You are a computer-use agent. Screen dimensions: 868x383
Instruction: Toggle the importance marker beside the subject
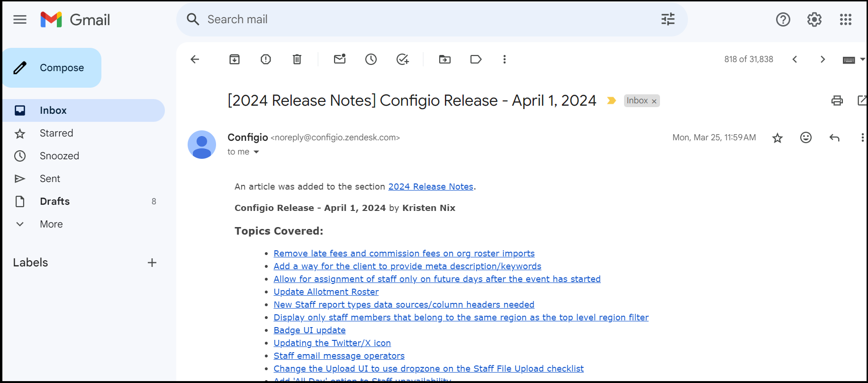point(611,100)
